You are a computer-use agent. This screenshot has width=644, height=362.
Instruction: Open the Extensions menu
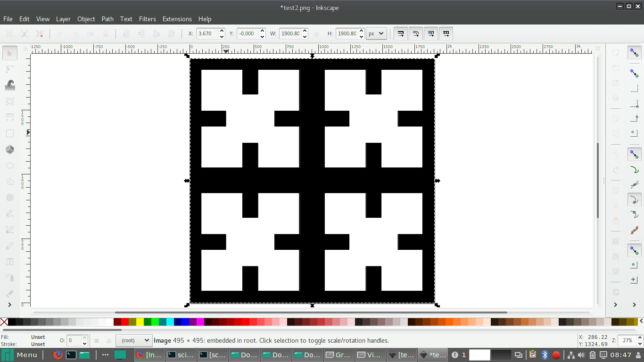click(x=177, y=19)
